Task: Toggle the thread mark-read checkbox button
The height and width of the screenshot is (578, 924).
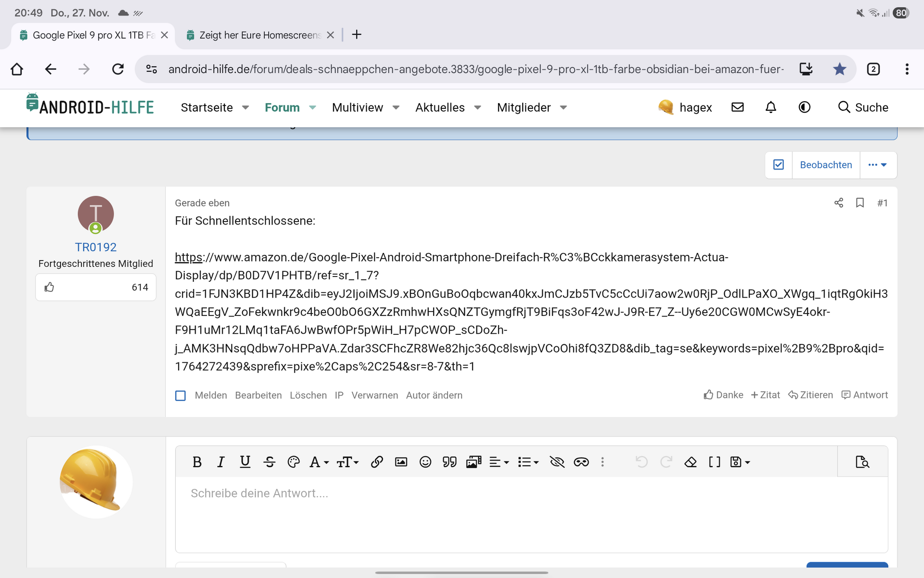Action: click(x=778, y=165)
